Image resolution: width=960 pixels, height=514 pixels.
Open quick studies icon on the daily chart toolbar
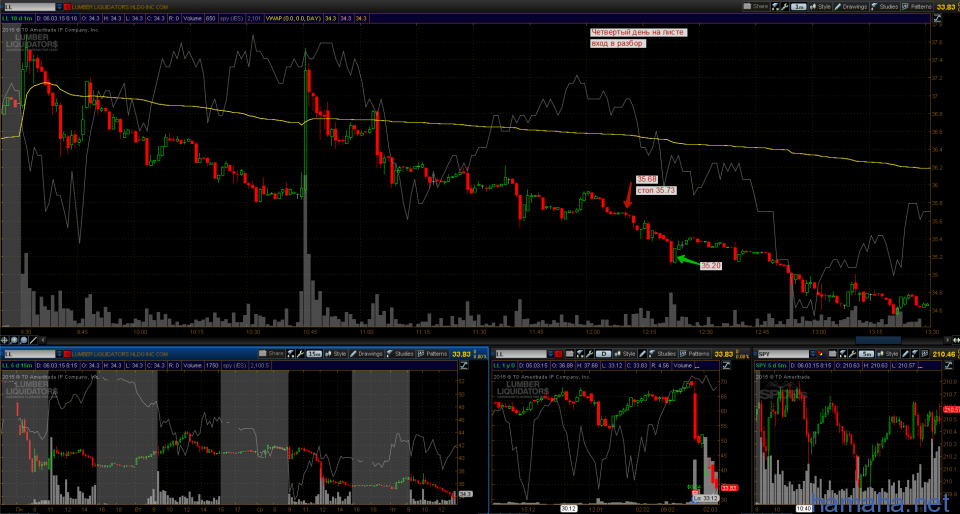click(x=580, y=354)
